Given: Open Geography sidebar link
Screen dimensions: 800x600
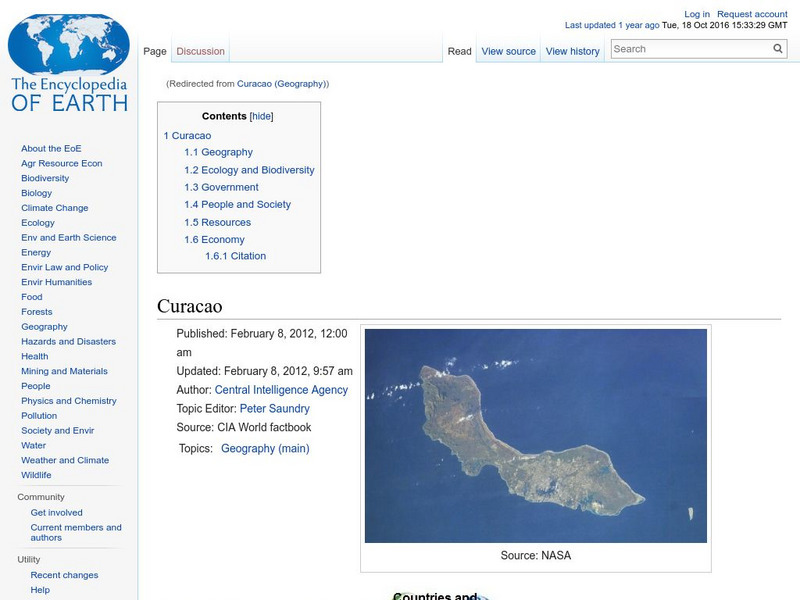Looking at the screenshot, I should pyautogui.click(x=44, y=327).
